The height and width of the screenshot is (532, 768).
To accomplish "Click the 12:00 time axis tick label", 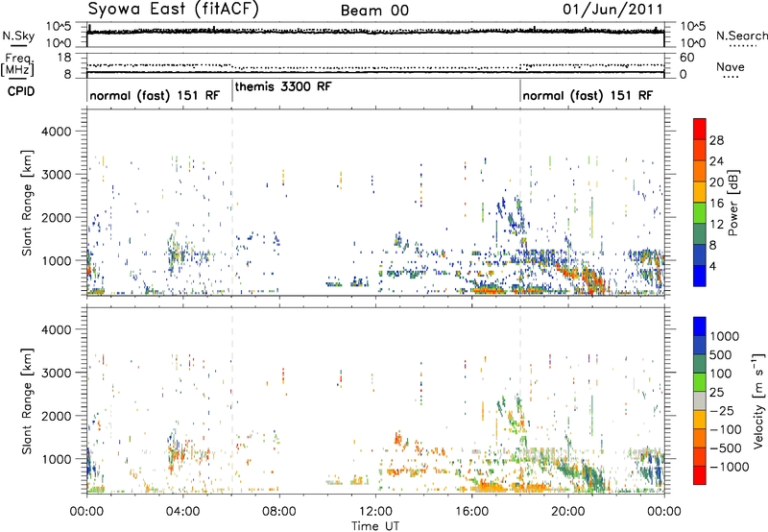I will tap(375, 512).
